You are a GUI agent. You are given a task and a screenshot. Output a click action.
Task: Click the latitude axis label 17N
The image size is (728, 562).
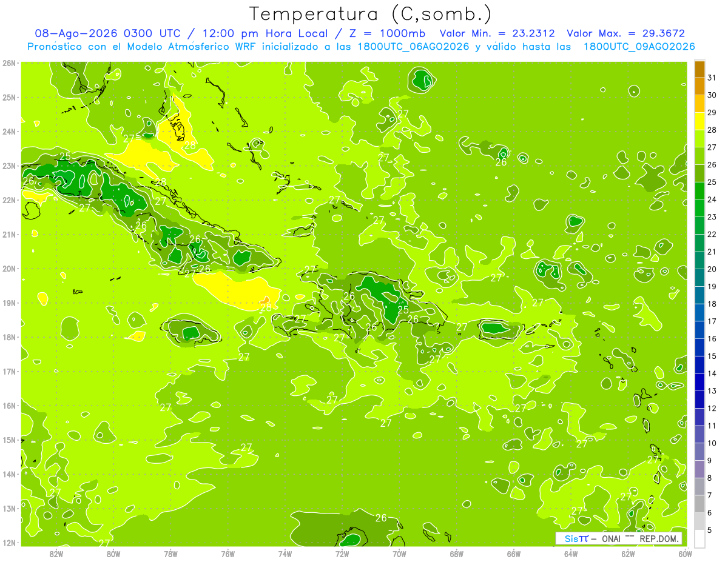pos(9,371)
